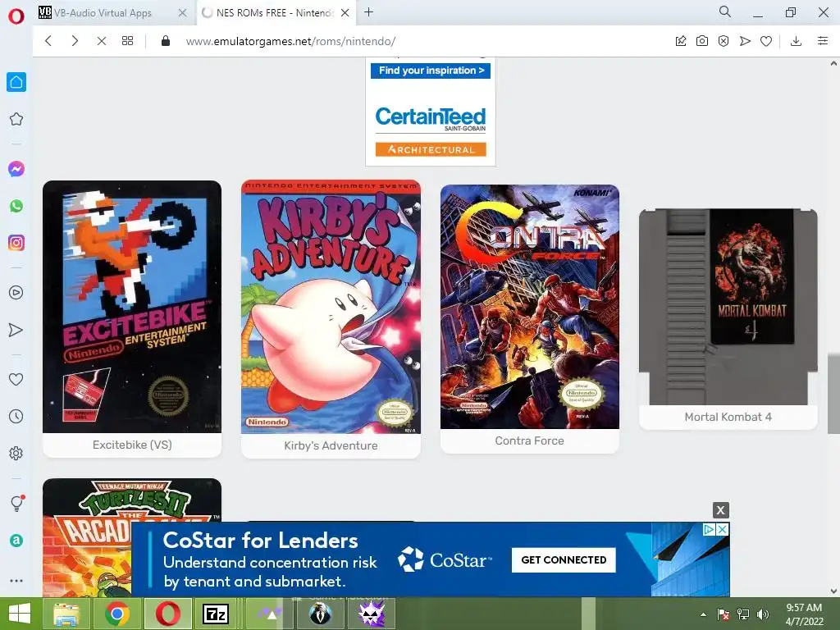This screenshot has width=840, height=630.
Task: Close the VB-Audio Virtual Apps tab
Action: [182, 13]
